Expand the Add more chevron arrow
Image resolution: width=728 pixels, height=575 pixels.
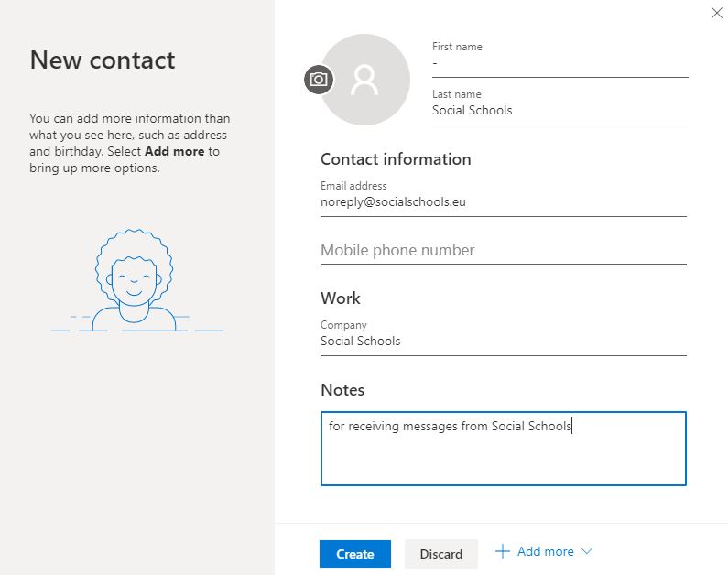click(x=587, y=551)
